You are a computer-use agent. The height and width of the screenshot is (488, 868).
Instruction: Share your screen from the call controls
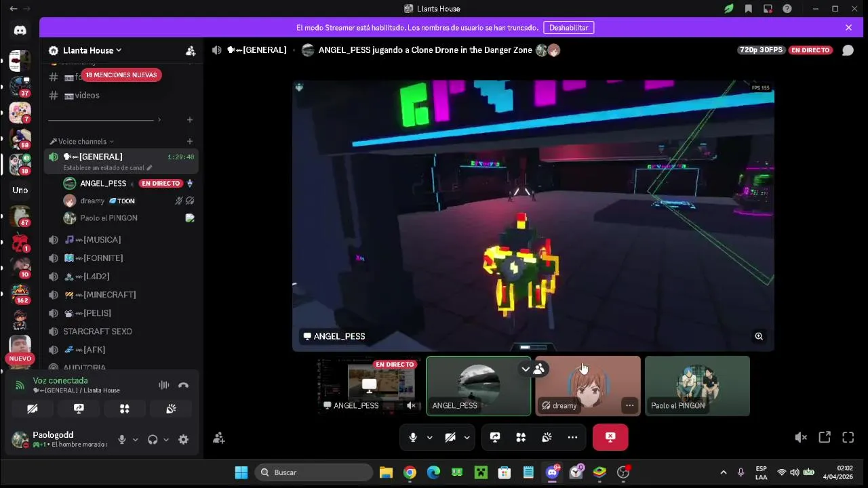coord(495,438)
